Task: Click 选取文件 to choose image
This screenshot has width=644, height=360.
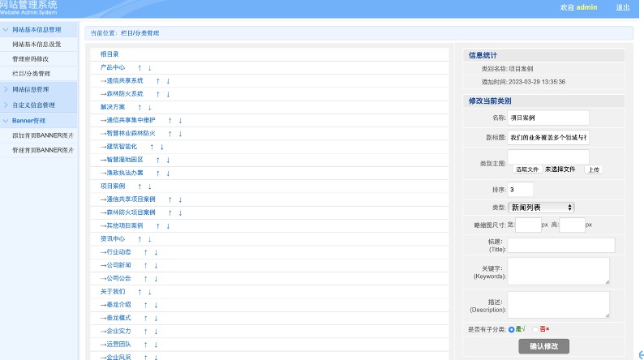Action: pos(526,169)
